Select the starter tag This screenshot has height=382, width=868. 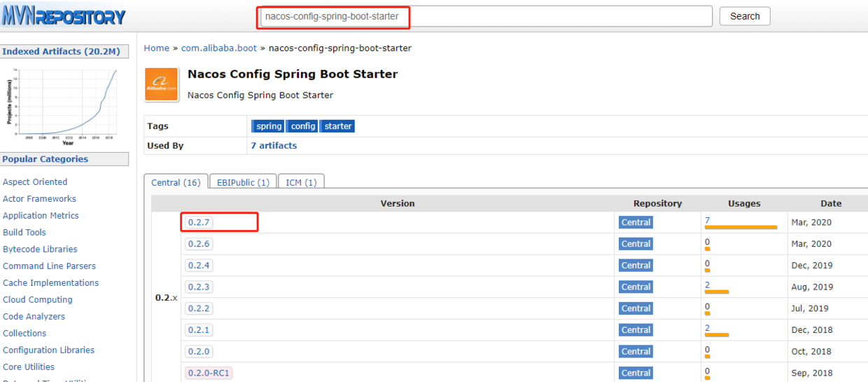point(338,126)
